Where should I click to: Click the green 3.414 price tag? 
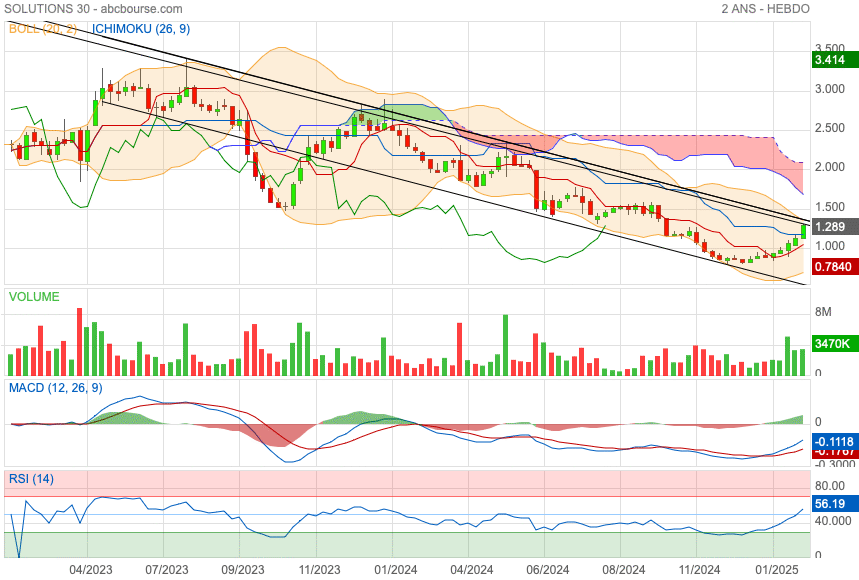point(835,60)
